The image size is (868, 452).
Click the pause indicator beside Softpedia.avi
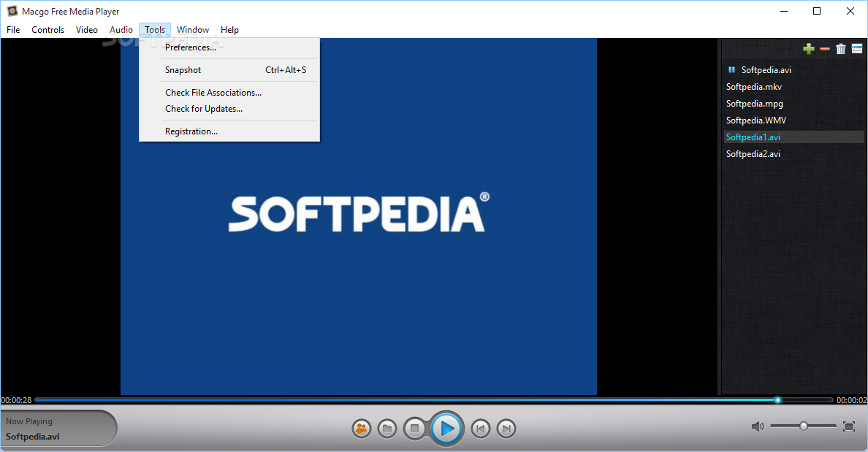[731, 69]
